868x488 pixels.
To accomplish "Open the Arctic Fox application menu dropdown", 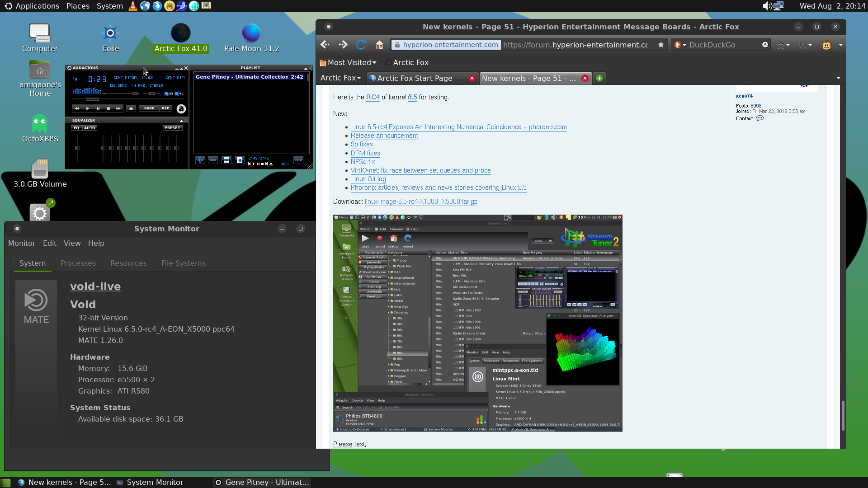I will tap(341, 78).
